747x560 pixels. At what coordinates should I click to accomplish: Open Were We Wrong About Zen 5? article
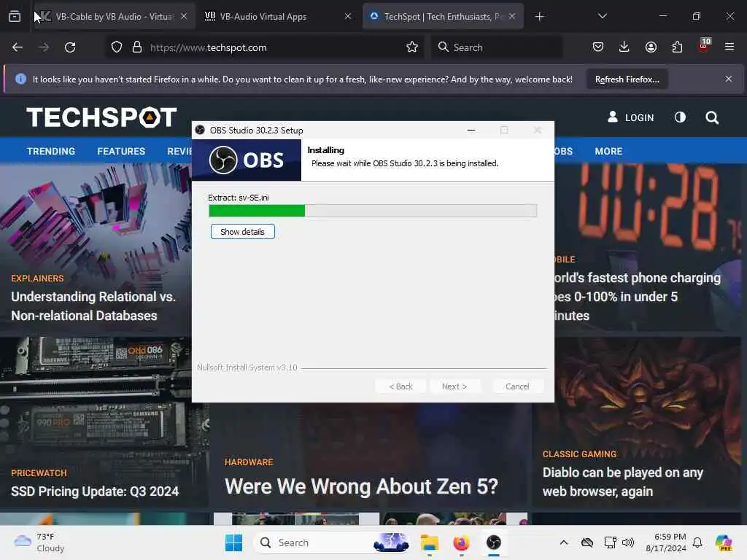[361, 486]
